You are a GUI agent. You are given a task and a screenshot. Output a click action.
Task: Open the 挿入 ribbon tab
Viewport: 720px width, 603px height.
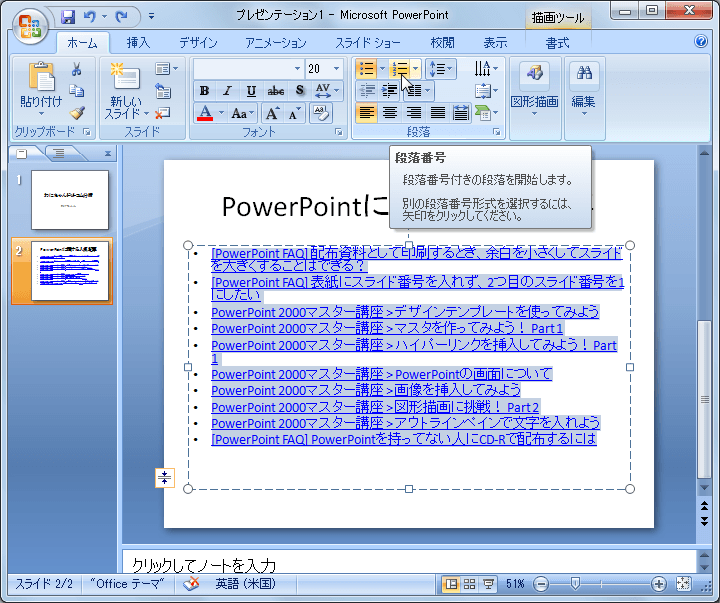pos(138,43)
